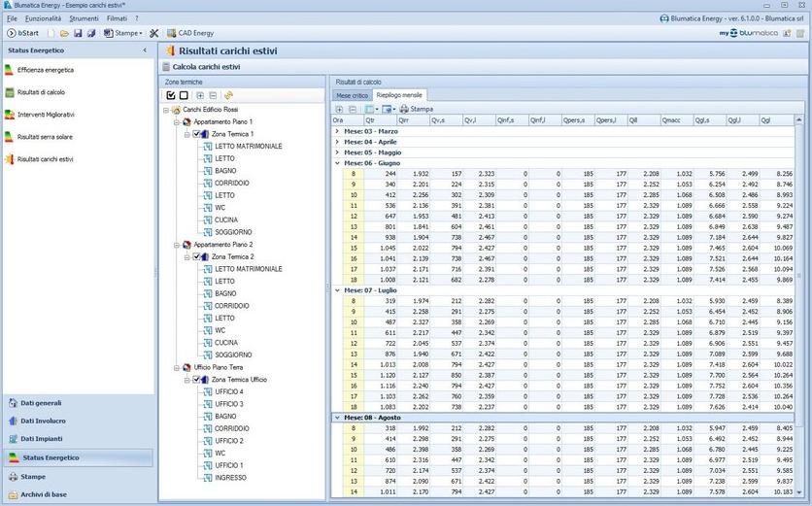Viewport: 812px width, 506px height.
Task: Launch CAD Energy from the toolbar
Action: 191,33
